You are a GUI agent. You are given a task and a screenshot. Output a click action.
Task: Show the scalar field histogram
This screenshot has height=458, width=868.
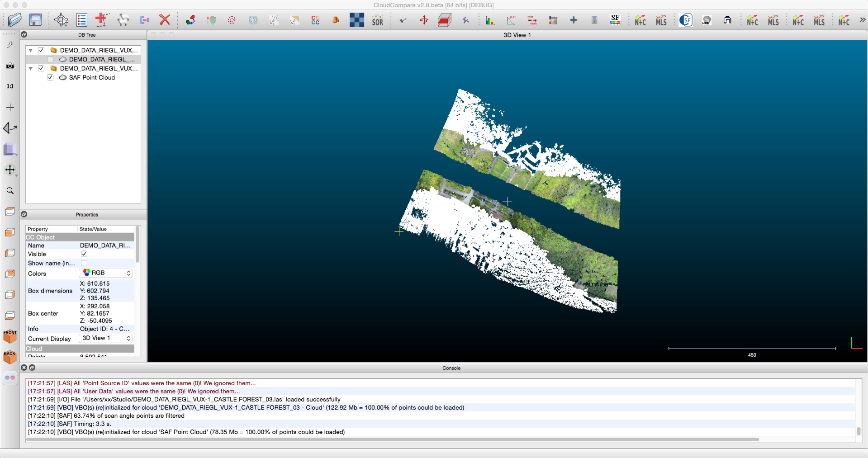tap(490, 20)
